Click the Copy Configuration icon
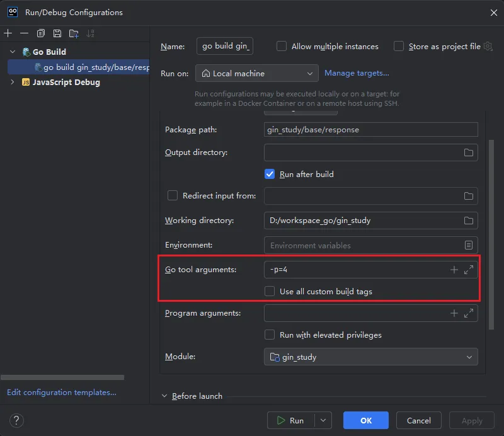This screenshot has width=504, height=436. coord(41,33)
